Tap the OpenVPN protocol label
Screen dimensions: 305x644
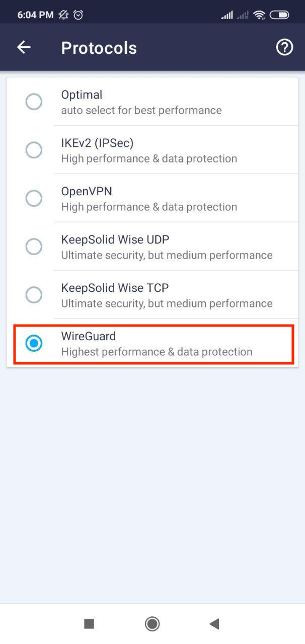tap(87, 191)
